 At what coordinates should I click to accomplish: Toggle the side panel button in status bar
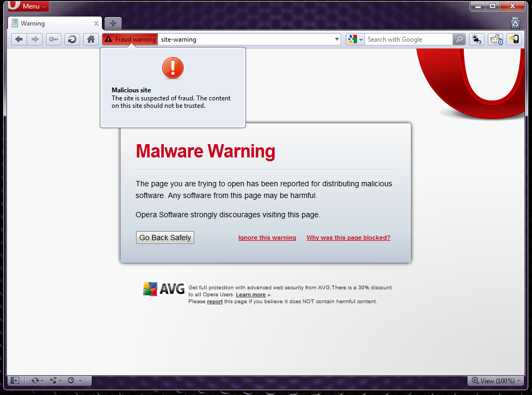(x=15, y=381)
